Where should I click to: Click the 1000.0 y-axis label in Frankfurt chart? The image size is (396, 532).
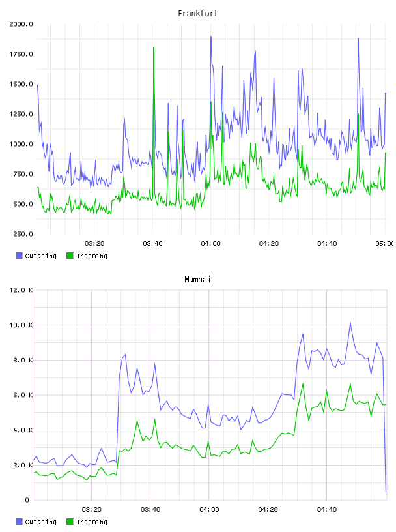(x=21, y=144)
